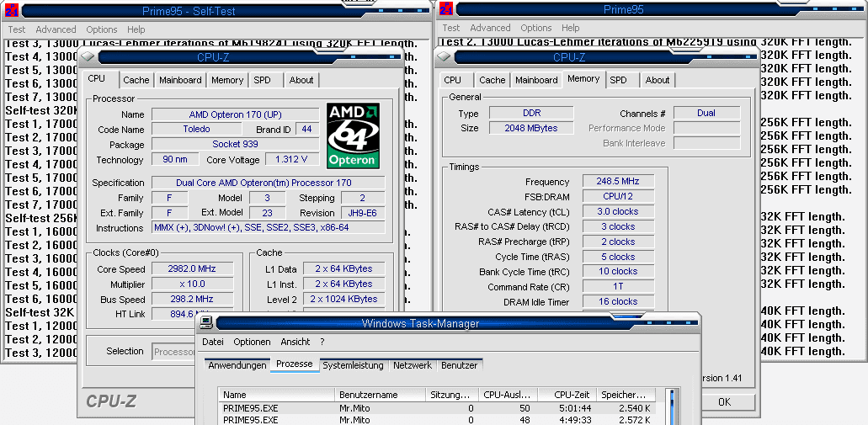The image size is (868, 425).
Task: Open the ? help menu in Task-Manager
Action: 322,342
